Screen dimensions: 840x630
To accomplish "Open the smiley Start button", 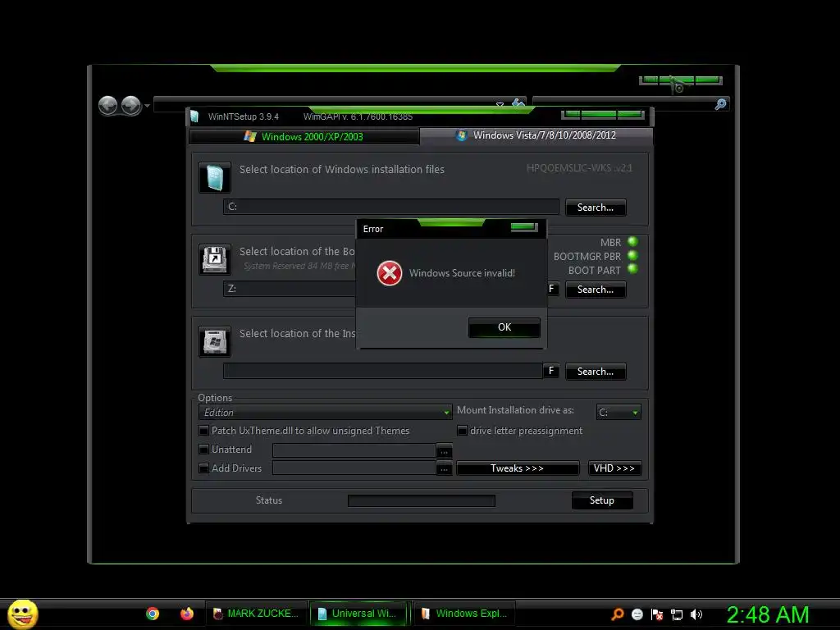I will pyautogui.click(x=23, y=614).
